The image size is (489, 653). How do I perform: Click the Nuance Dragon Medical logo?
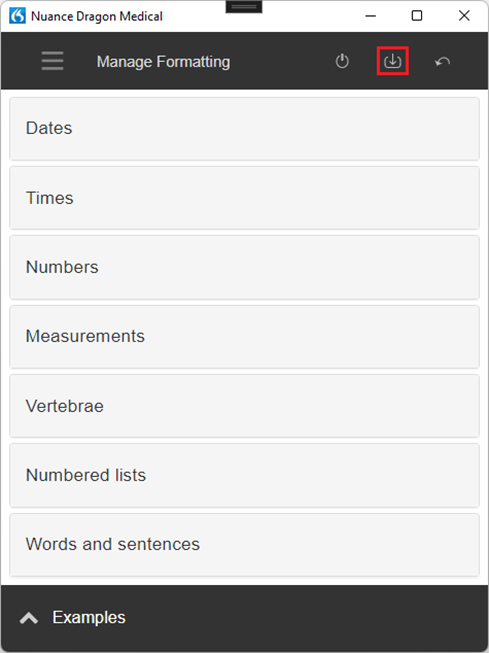tap(17, 16)
